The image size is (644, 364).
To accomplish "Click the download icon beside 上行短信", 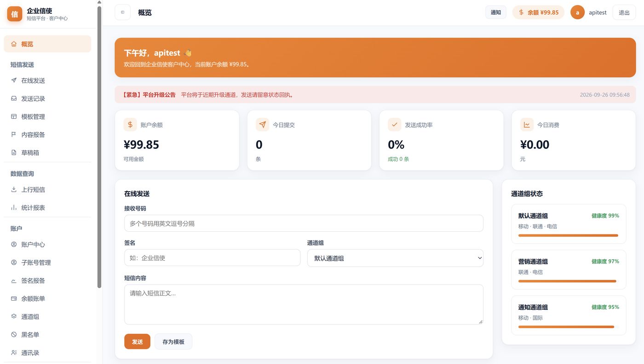I will pos(14,189).
